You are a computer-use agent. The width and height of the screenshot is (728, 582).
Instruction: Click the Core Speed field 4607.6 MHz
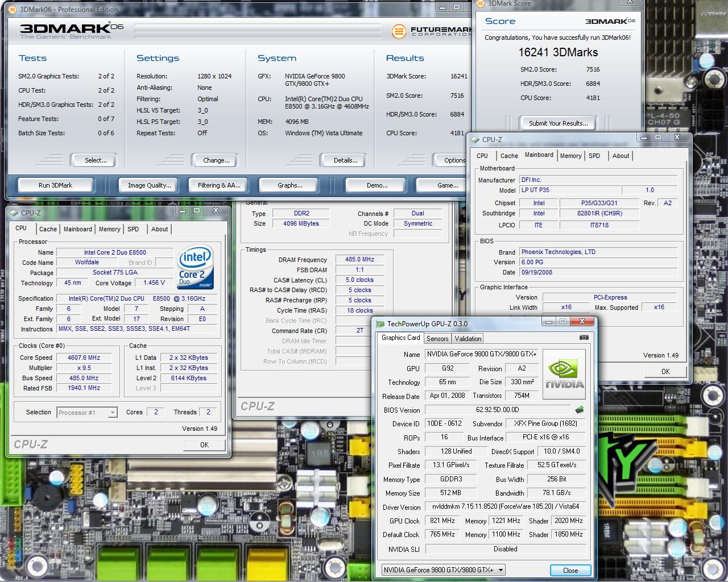click(x=84, y=357)
